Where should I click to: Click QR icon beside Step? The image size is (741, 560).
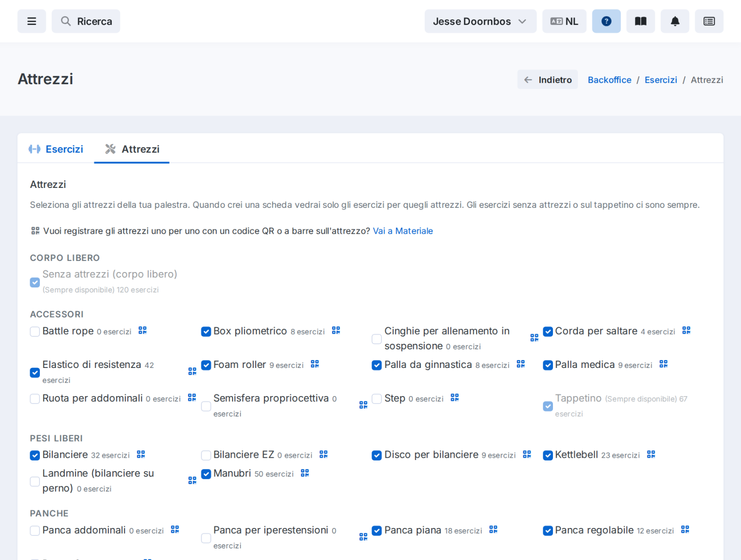tap(455, 398)
